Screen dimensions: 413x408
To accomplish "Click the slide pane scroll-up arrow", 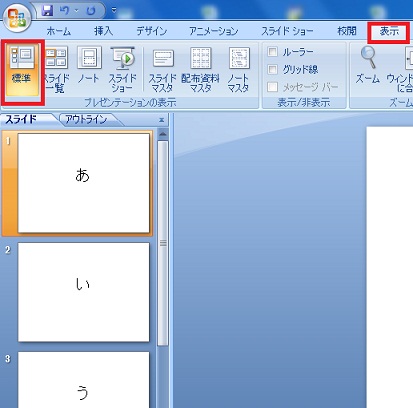I will click(163, 134).
